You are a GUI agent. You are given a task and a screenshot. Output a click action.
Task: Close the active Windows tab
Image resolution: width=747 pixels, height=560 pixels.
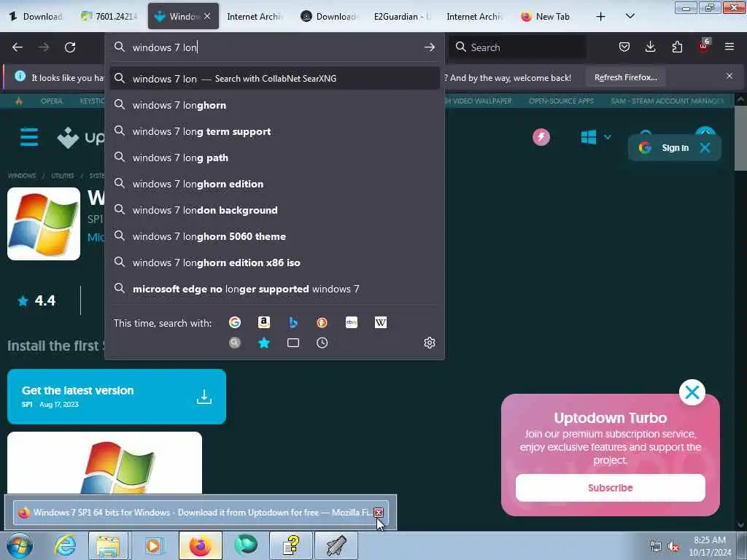pos(207,16)
